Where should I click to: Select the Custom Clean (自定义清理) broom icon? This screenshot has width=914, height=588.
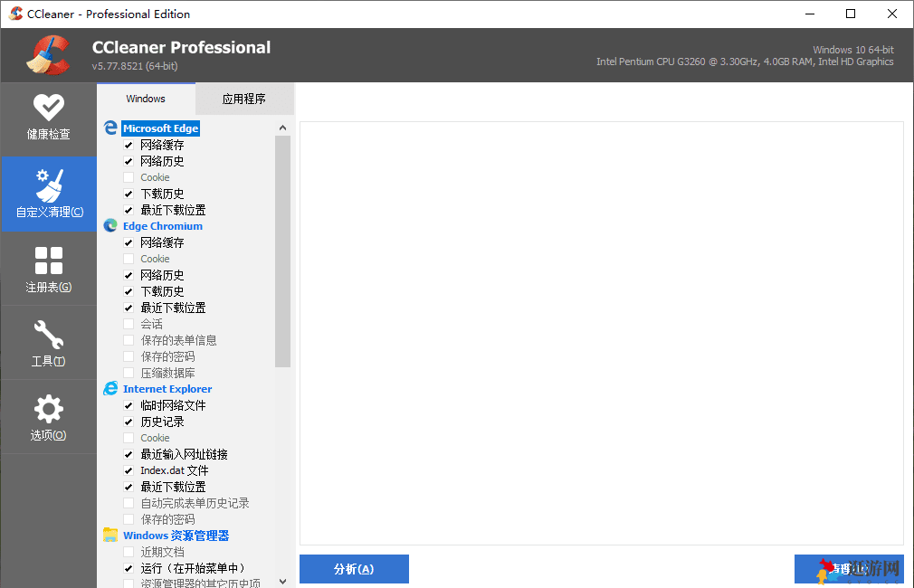(x=48, y=185)
